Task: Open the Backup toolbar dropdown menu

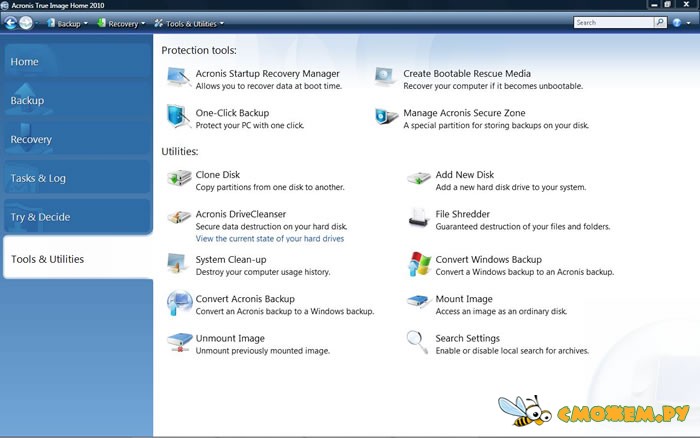Action: pyautogui.click(x=67, y=23)
